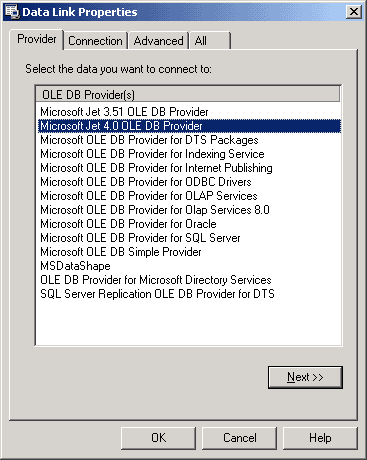This screenshot has width=367, height=460.
Task: Click the Data Link Properties title bar icon
Action: [x=12, y=11]
